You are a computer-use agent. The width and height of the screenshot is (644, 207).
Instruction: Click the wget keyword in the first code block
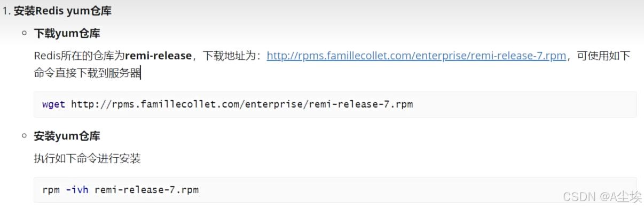pos(53,104)
